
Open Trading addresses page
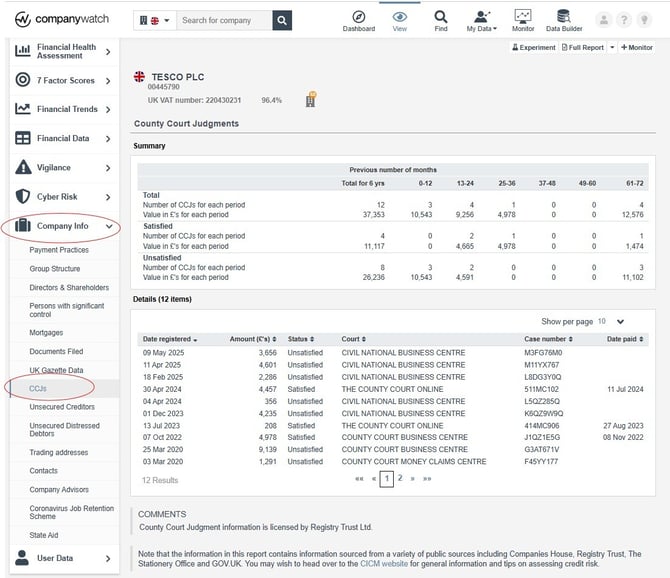pyautogui.click(x=59, y=452)
